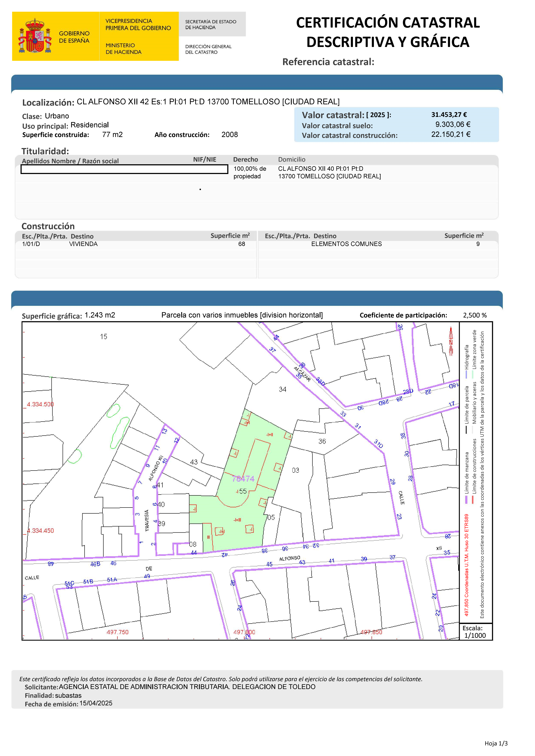
Task: Click the purple Límite de manzana swatch
Action: pos(466,500)
